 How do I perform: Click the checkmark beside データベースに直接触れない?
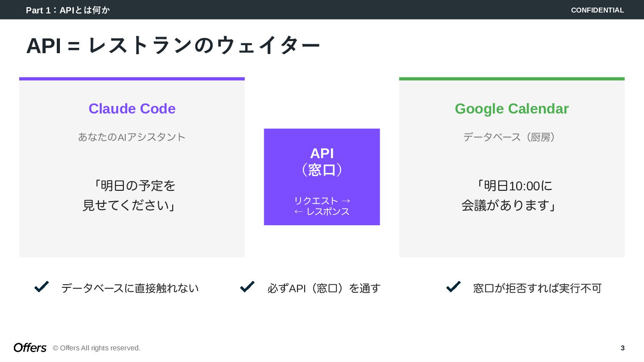coord(42,287)
